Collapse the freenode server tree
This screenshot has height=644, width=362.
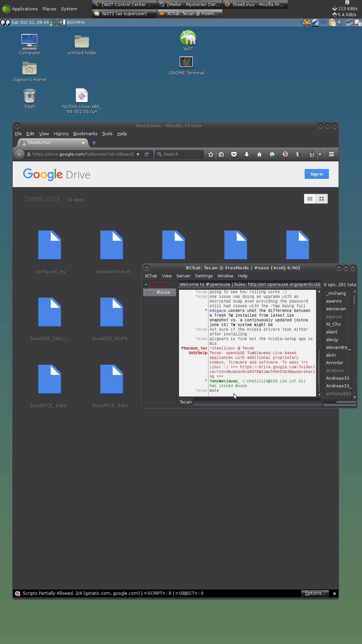point(146,284)
